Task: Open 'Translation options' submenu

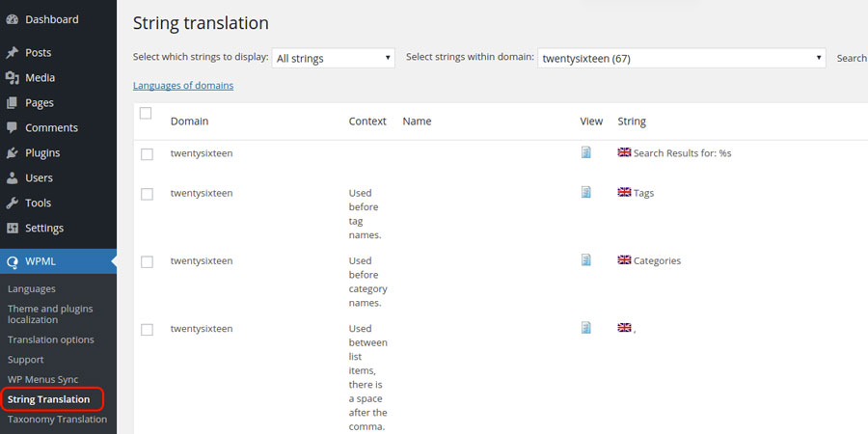Action: click(x=51, y=339)
